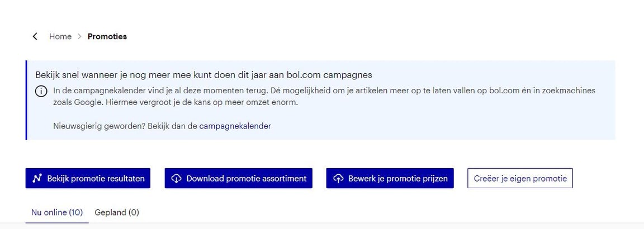Click the info circle icon in banner
Viewport: 644px width, 229px height.
pos(41,91)
